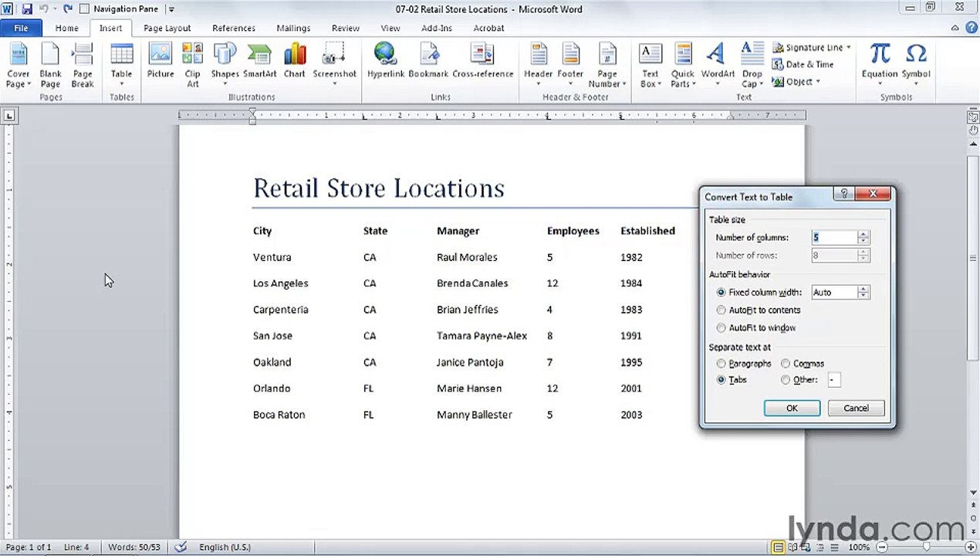
Task: Click OK in Convert Text to Table
Action: tap(792, 409)
